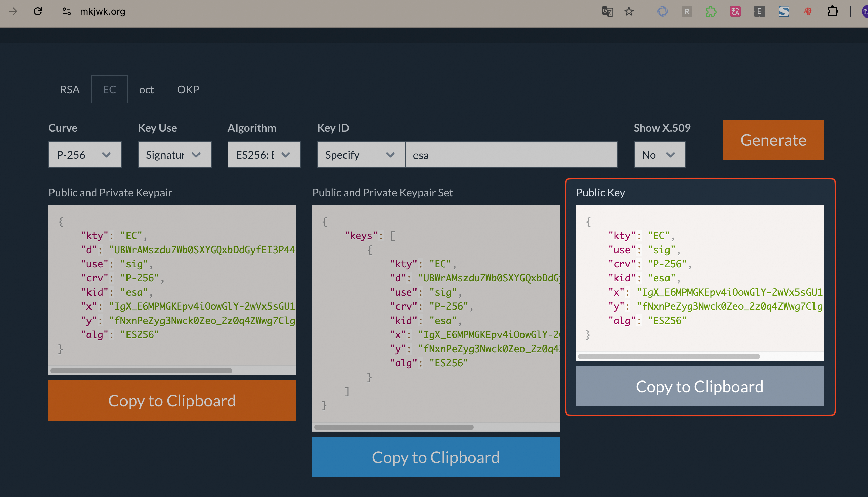Click the pink Chinese-English translator extension icon
The height and width of the screenshot is (497, 868).
tap(735, 11)
